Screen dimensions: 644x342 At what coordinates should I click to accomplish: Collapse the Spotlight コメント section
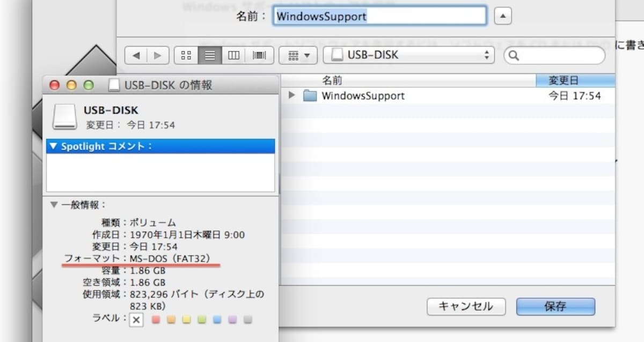click(53, 146)
